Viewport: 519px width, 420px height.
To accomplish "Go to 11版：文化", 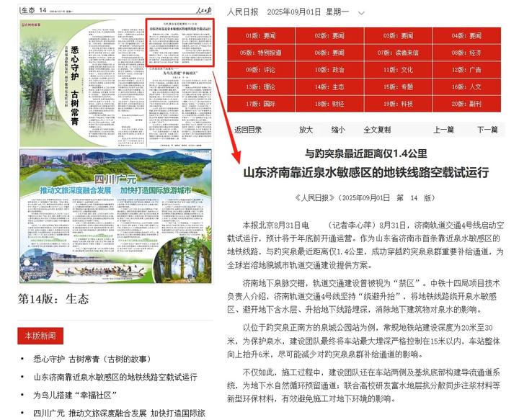I will point(398,70).
